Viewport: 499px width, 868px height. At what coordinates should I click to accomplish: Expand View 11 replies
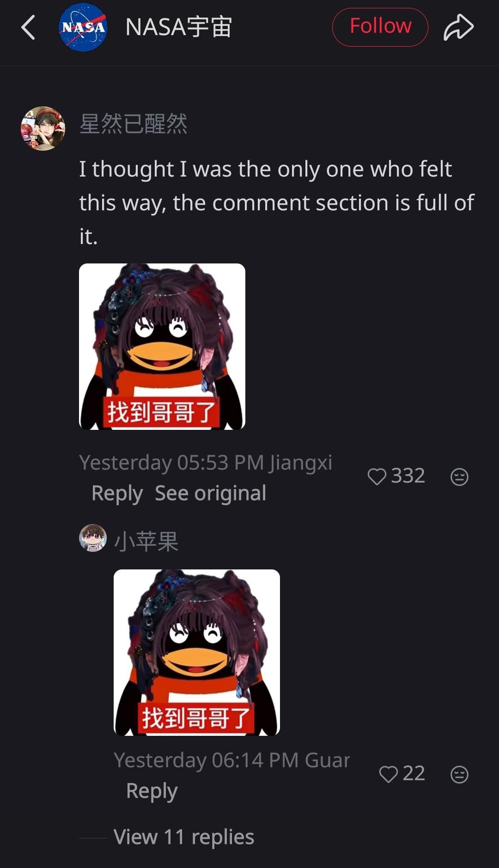click(184, 837)
